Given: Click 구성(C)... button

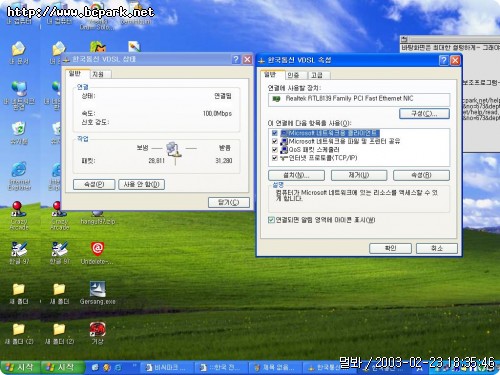Looking at the screenshot, I should (424, 114).
